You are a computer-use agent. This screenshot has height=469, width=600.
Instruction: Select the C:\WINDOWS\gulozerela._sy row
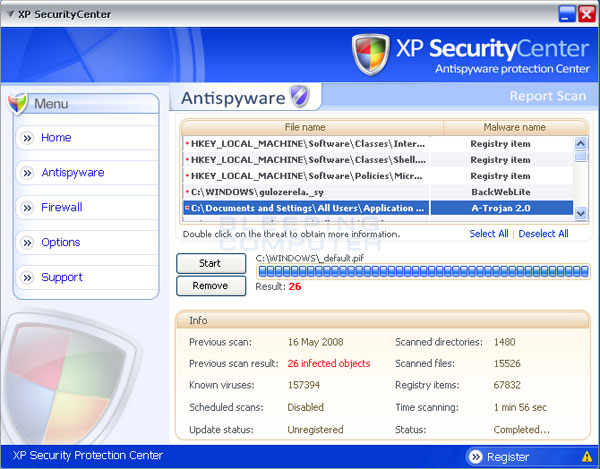(378, 192)
